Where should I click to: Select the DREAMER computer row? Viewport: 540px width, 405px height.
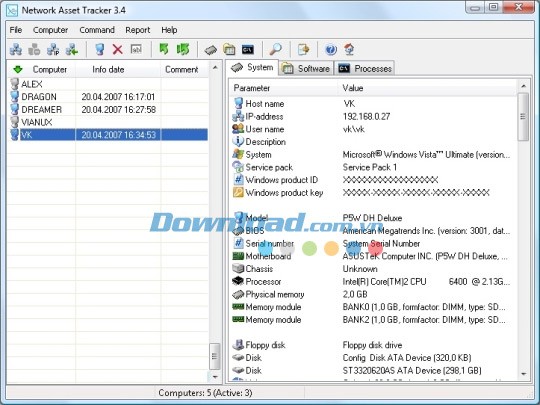(x=108, y=110)
